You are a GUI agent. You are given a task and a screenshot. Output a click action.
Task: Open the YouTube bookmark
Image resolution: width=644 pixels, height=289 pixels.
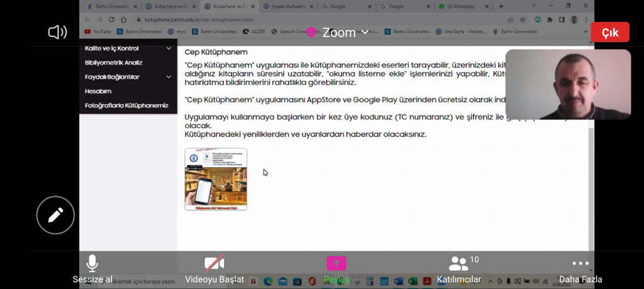coord(97,31)
